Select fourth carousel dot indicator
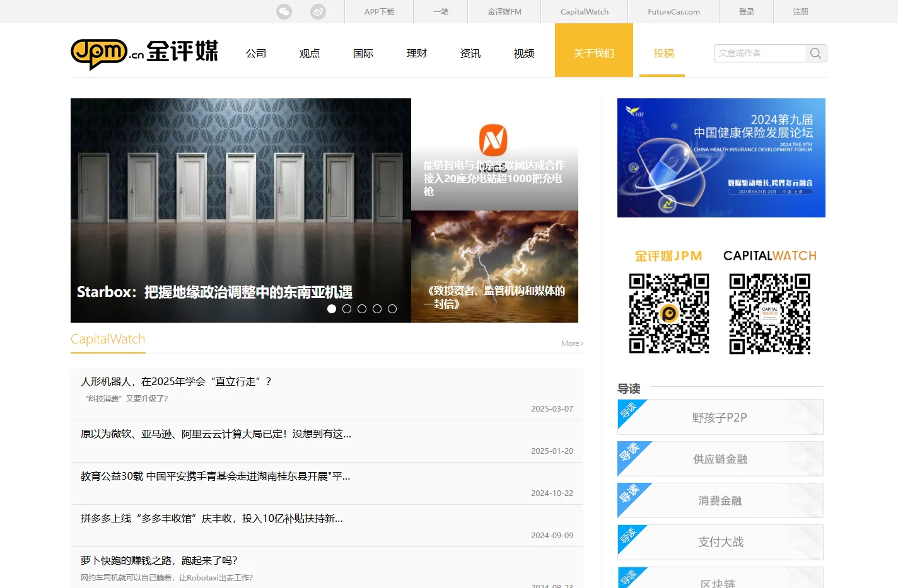 point(377,309)
